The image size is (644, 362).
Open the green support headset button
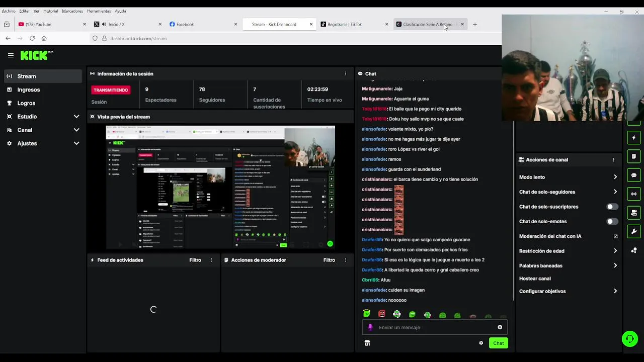click(629, 339)
